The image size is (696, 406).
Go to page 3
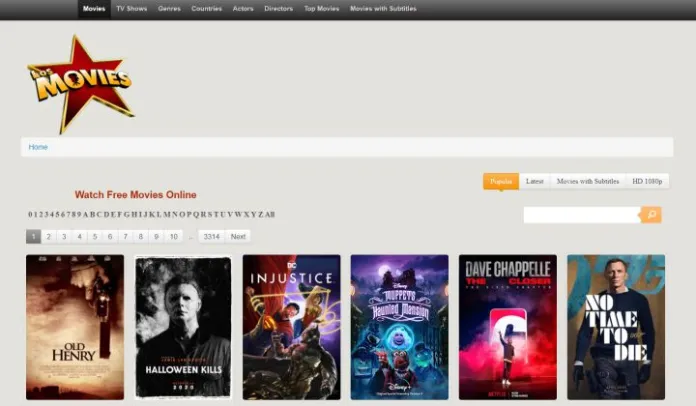click(64, 237)
